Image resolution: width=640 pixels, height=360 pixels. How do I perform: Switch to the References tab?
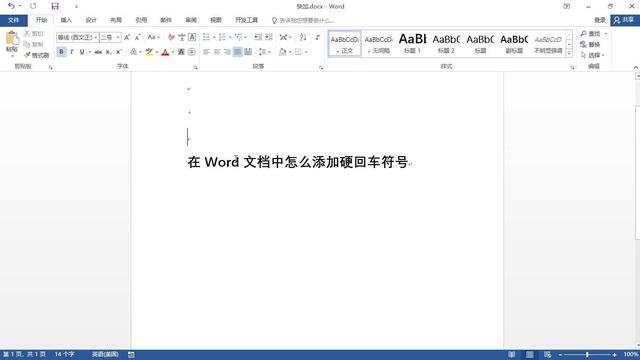(141, 20)
